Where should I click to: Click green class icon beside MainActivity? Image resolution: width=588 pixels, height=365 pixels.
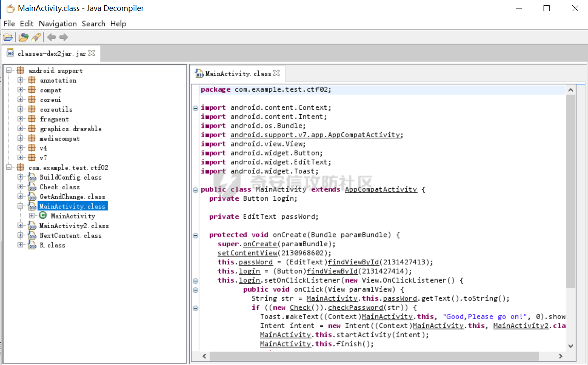(43, 216)
